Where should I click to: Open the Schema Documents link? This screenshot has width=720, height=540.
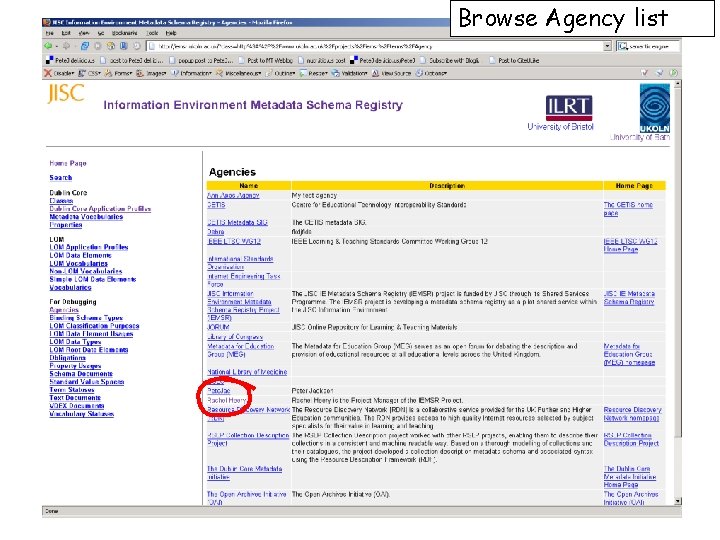(81, 374)
